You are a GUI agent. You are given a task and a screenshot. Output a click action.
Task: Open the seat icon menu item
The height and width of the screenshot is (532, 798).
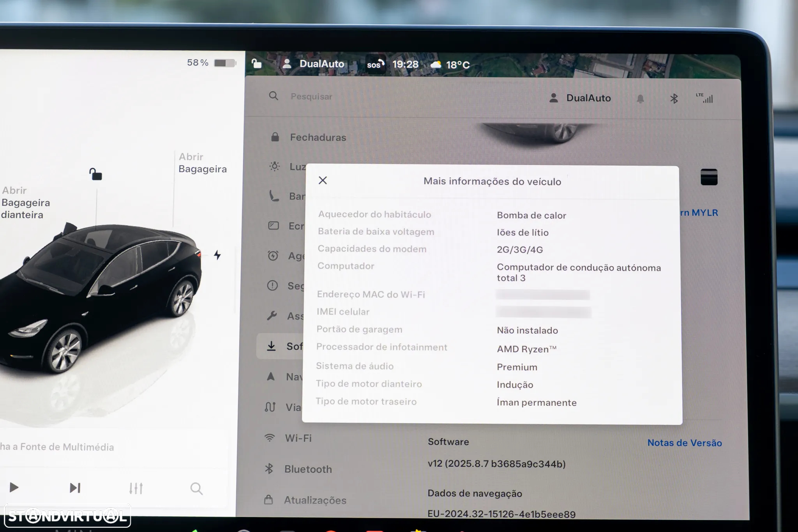274,196
